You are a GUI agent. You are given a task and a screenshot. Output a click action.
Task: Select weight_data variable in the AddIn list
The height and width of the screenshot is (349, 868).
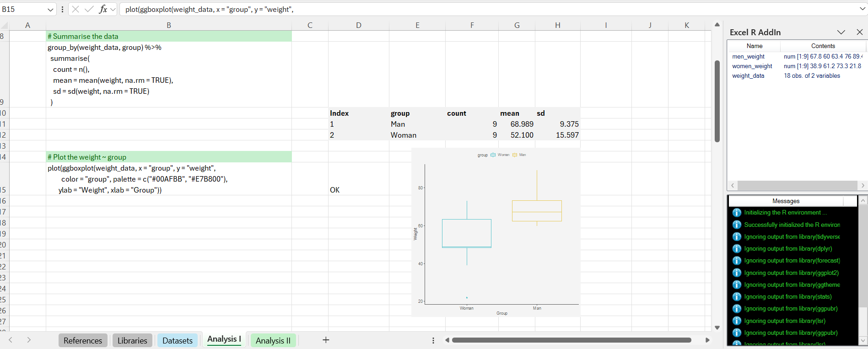[748, 76]
